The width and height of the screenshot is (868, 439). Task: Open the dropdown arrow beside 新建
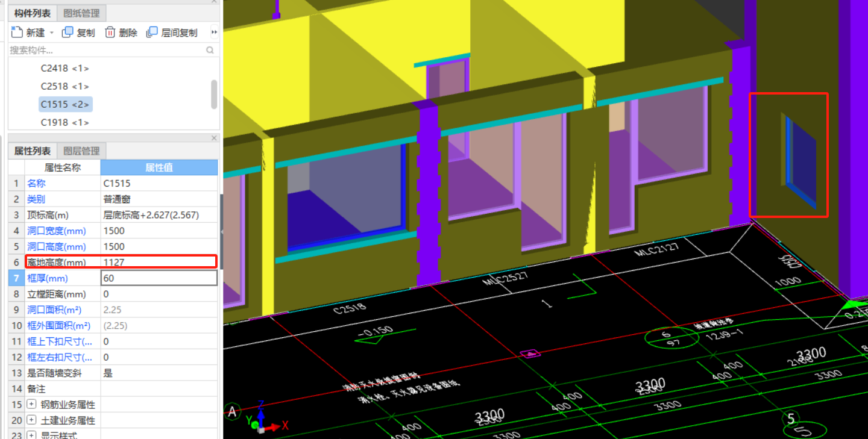click(x=52, y=33)
